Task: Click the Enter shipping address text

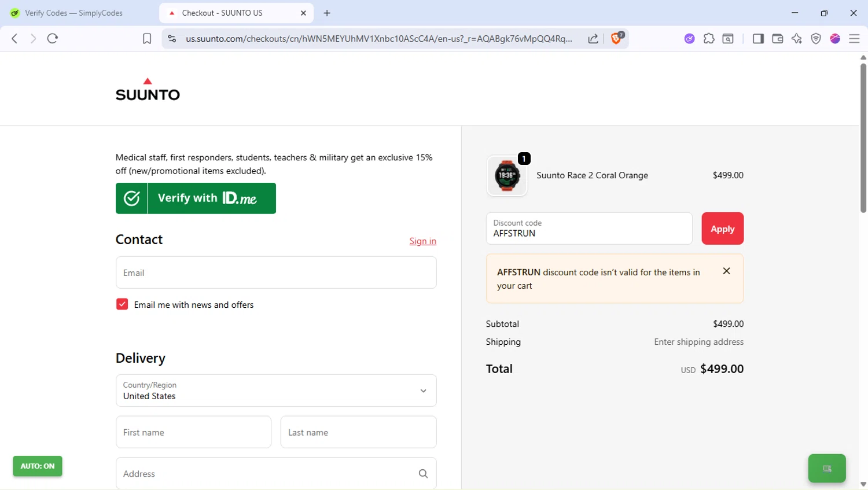Action: tap(698, 342)
